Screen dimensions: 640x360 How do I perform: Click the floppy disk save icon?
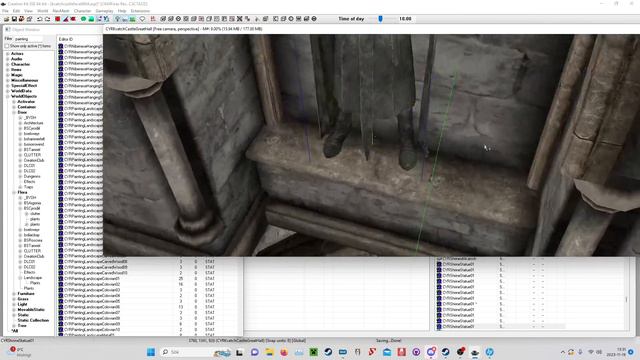click(x=14, y=19)
